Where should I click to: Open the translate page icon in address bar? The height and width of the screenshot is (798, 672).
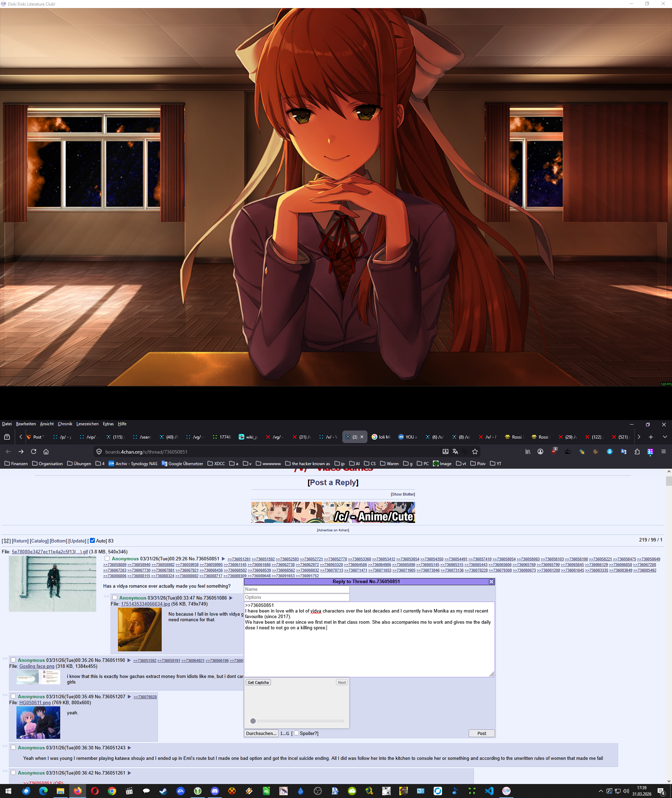(x=455, y=451)
